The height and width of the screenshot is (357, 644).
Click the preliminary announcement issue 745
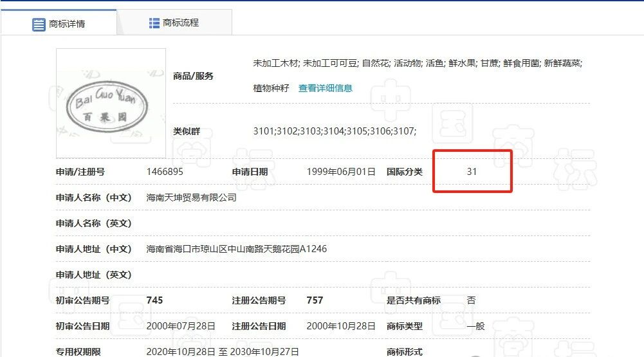click(x=154, y=300)
